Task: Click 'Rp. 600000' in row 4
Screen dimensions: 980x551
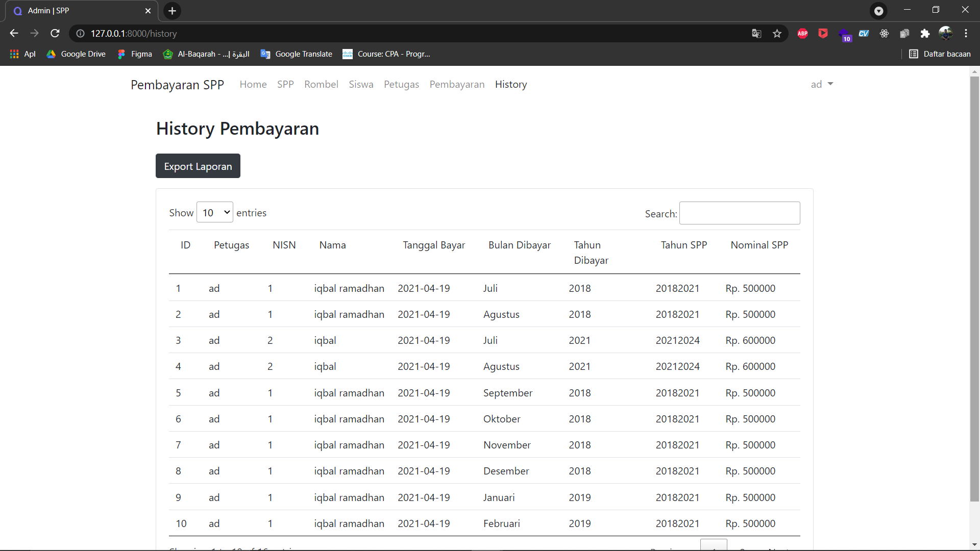Action: coord(750,366)
